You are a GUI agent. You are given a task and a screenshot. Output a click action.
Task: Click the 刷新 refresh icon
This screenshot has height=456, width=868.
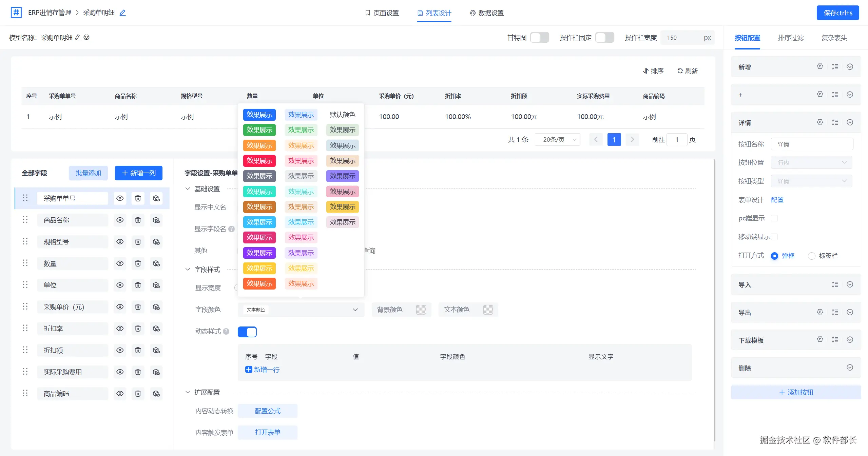[x=680, y=71]
